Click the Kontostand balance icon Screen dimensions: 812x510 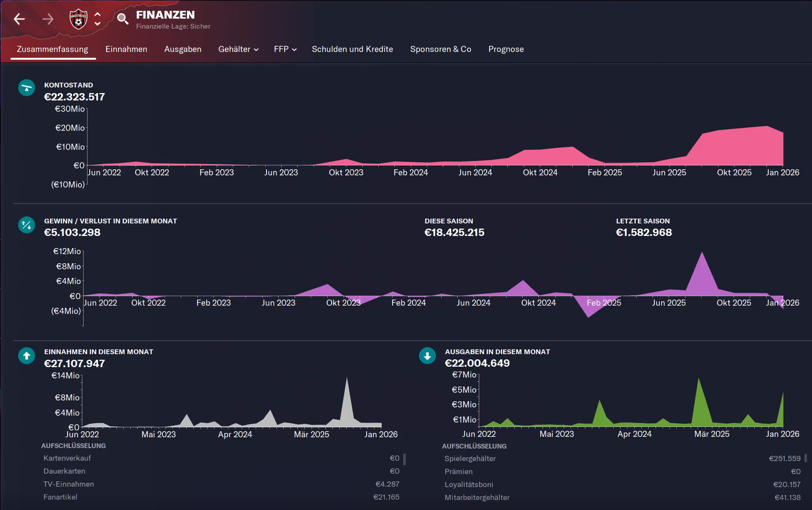tap(26, 88)
